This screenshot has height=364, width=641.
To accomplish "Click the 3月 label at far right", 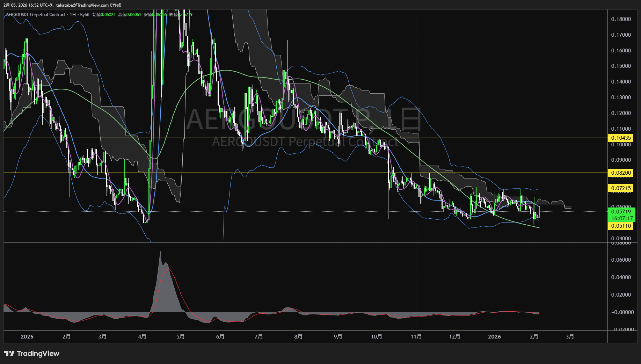I will tap(569, 337).
